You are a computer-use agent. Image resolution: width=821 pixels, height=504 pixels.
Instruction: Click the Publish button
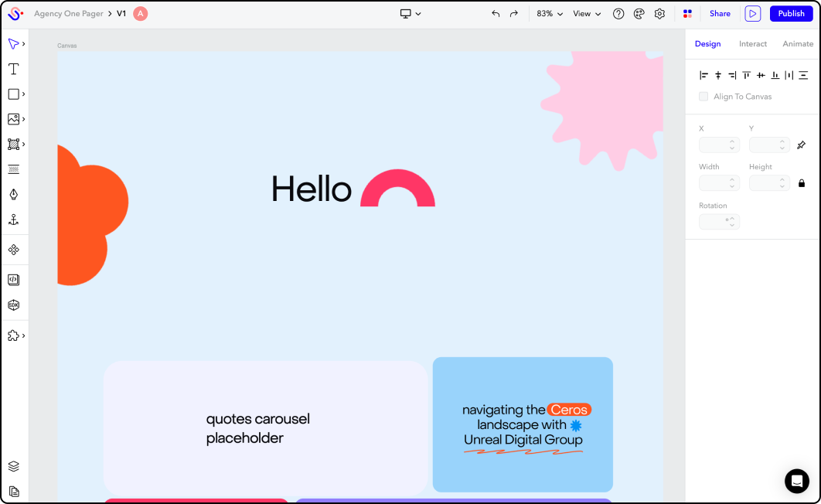coord(791,14)
